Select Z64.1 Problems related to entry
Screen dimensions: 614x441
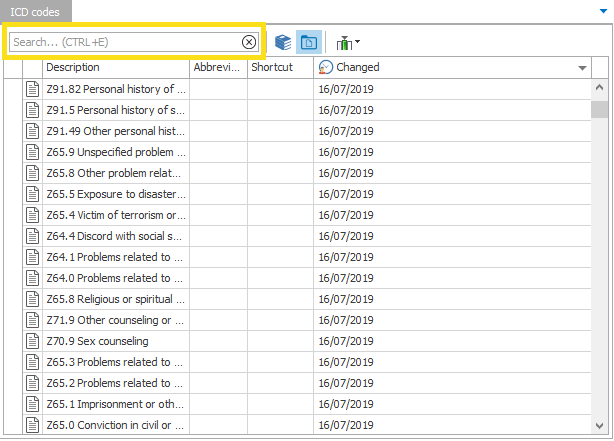coord(115,257)
